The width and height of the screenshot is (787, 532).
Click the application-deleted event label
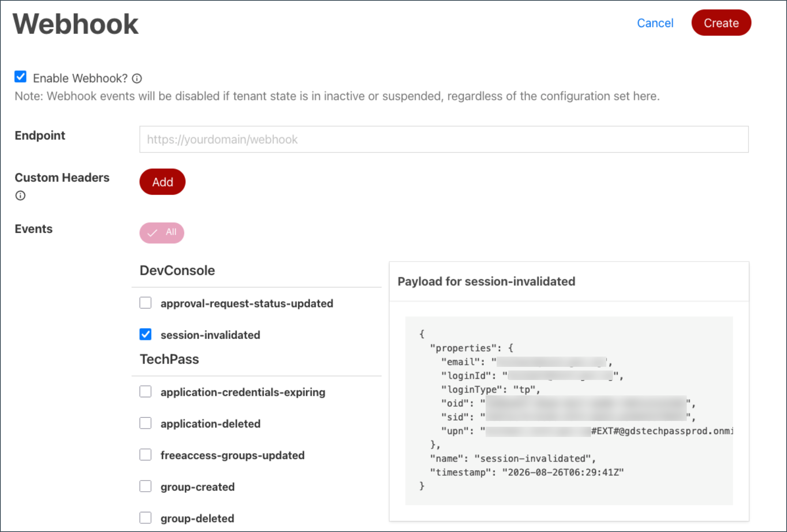(211, 423)
